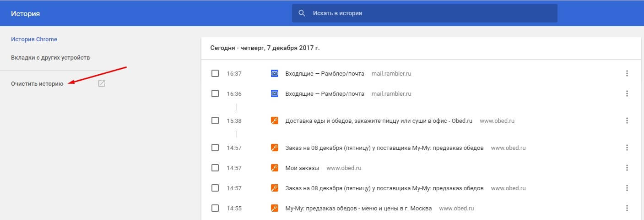The image size is (644, 220).
Task: Tick the checkbox of the 16:37 Рамблер entry
Action: (215, 73)
